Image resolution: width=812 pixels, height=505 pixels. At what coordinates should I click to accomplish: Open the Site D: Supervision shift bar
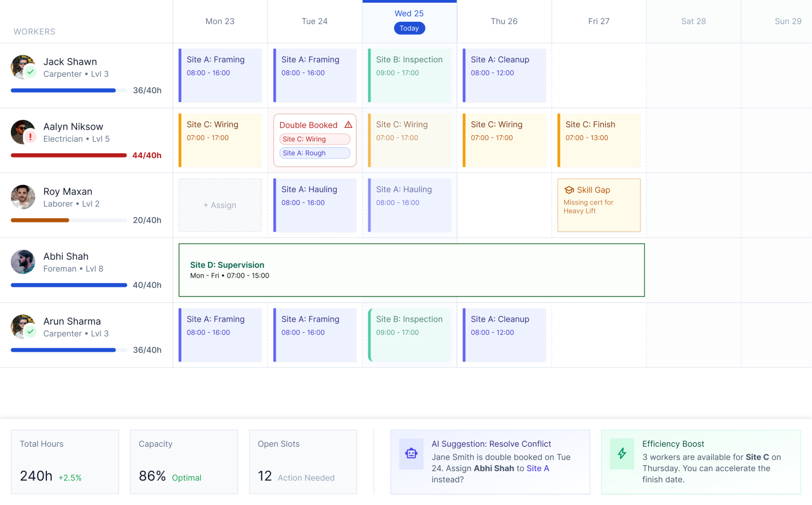[411, 270]
